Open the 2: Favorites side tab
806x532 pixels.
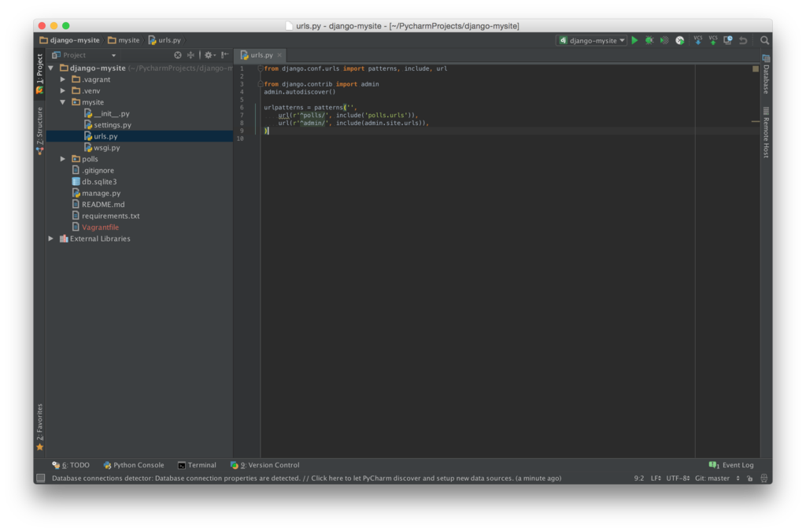coord(39,427)
